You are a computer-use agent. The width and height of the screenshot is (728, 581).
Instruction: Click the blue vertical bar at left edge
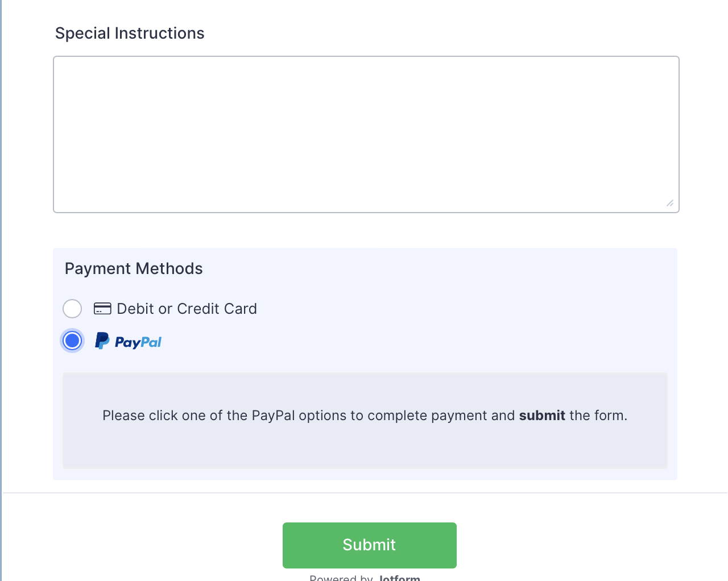pyautogui.click(x=1, y=284)
